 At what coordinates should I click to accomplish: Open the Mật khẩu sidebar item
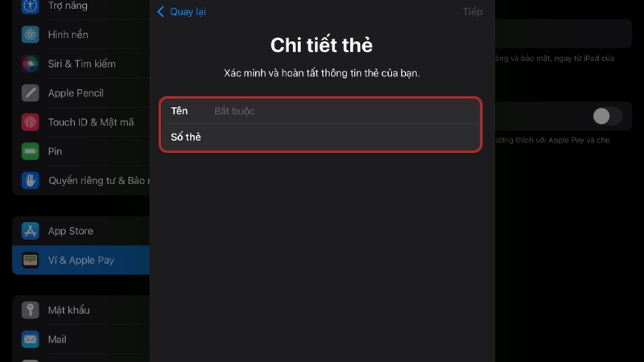tap(81, 310)
